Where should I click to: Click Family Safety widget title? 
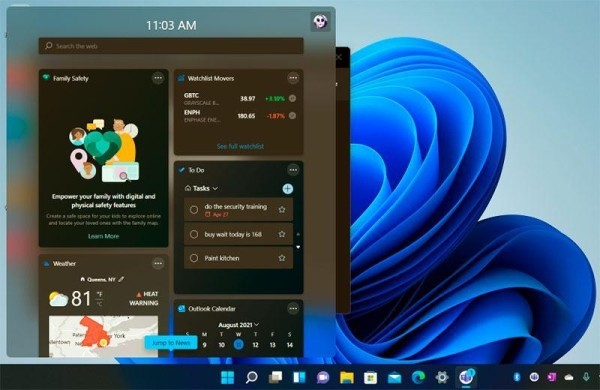71,78
